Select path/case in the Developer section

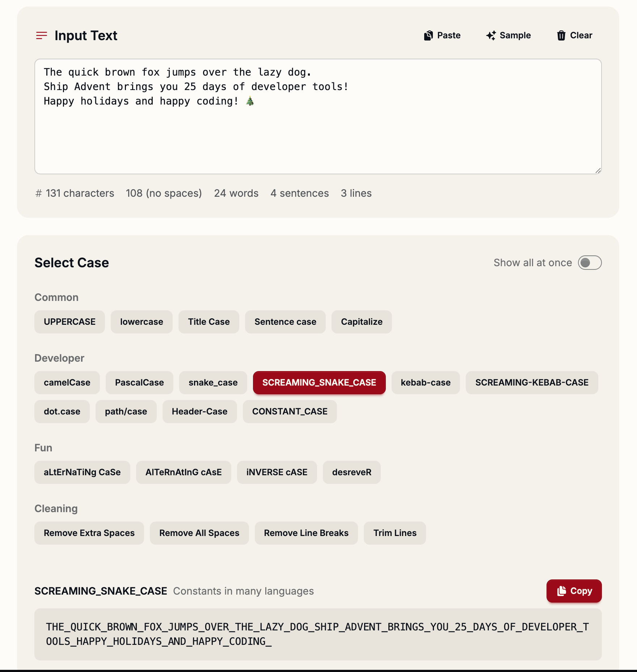click(x=126, y=411)
